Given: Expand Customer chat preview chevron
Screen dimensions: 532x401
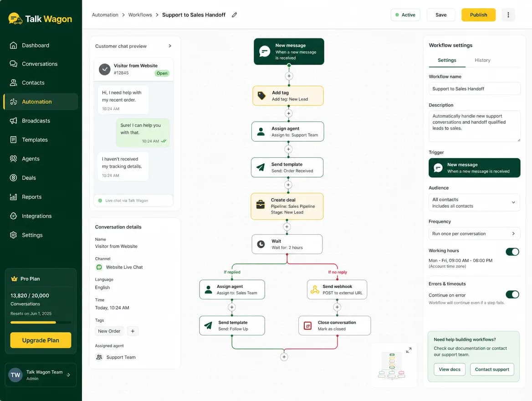Looking at the screenshot, I should tap(170, 46).
